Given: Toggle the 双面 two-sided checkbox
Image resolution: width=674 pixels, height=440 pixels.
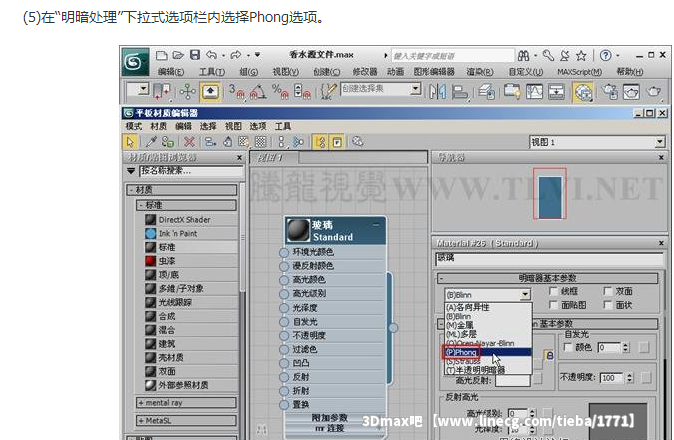Looking at the screenshot, I should coord(608,291).
